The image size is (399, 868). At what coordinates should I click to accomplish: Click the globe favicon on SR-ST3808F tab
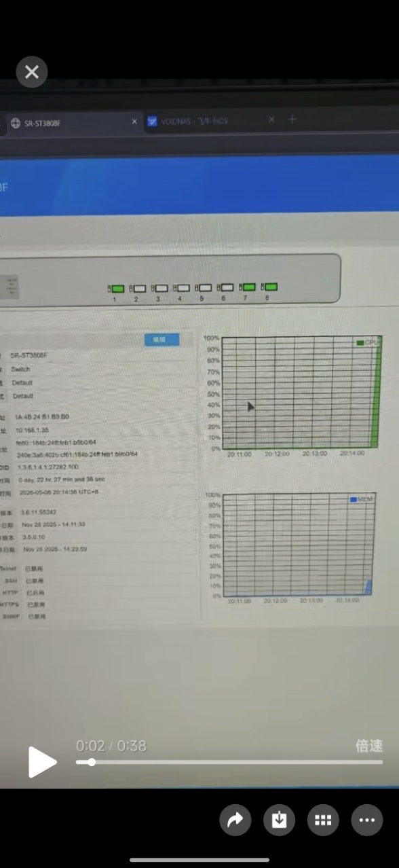click(15, 123)
